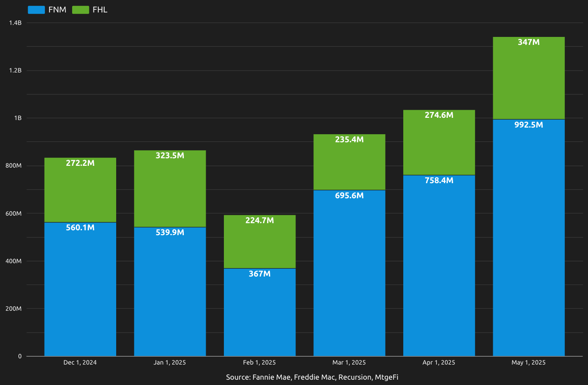Select the 235.4M FHL segment for Mar 2025
This screenshot has width=588, height=385.
tap(349, 160)
